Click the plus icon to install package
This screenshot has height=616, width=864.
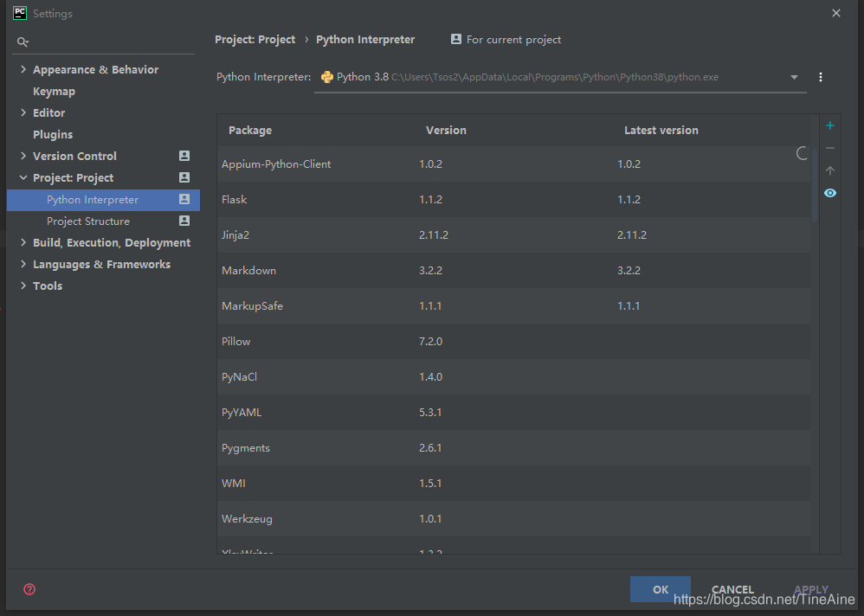click(830, 125)
